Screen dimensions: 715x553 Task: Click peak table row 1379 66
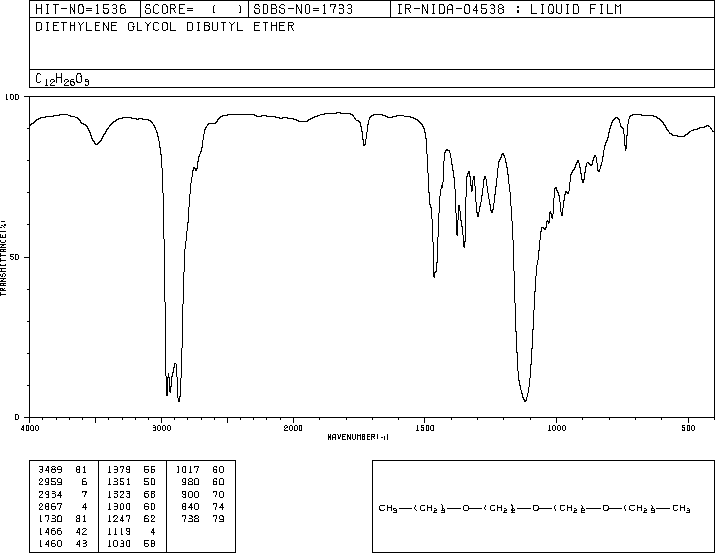click(x=131, y=470)
